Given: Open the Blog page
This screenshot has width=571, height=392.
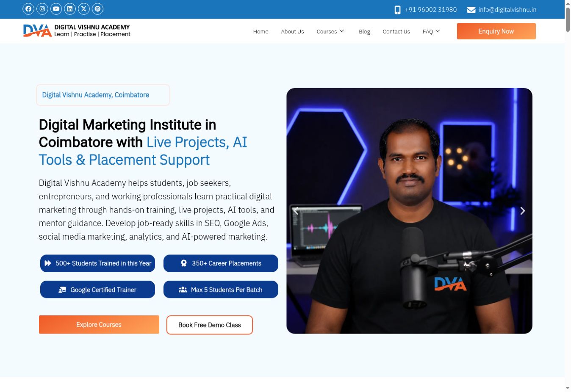Looking at the screenshot, I should click(364, 32).
